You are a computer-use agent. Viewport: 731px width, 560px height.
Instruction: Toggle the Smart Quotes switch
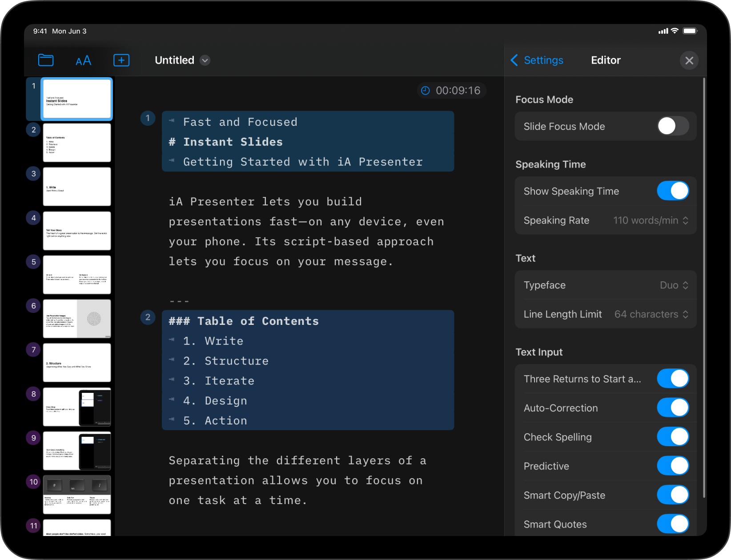[x=673, y=524]
